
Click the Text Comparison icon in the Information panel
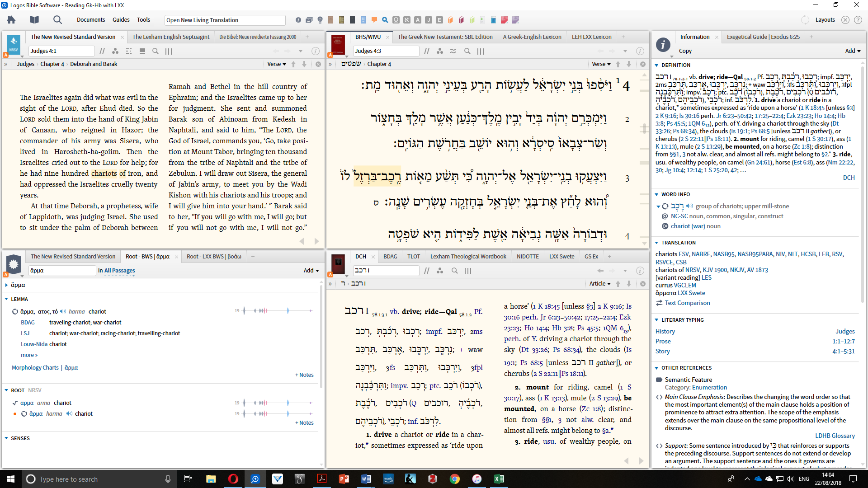pos(659,303)
